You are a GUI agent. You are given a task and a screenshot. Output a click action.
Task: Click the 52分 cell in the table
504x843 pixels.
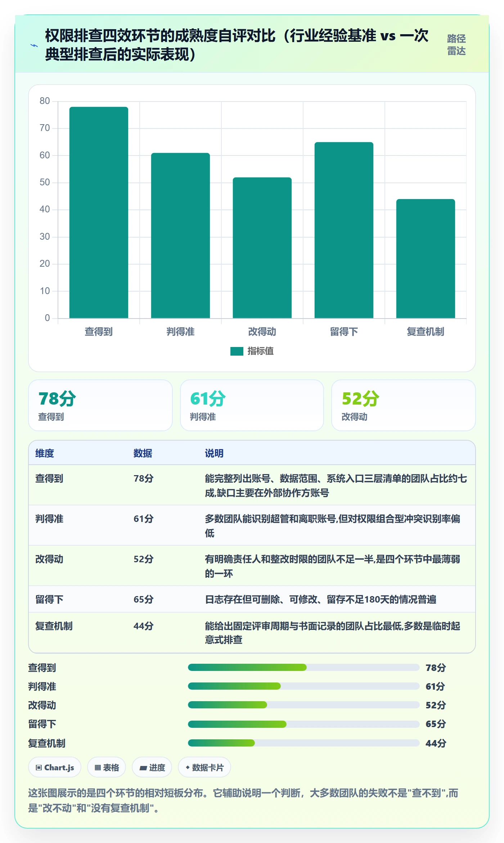(144, 559)
